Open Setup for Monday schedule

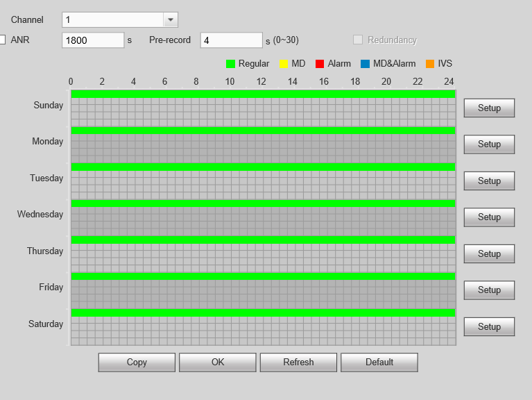[x=489, y=144]
